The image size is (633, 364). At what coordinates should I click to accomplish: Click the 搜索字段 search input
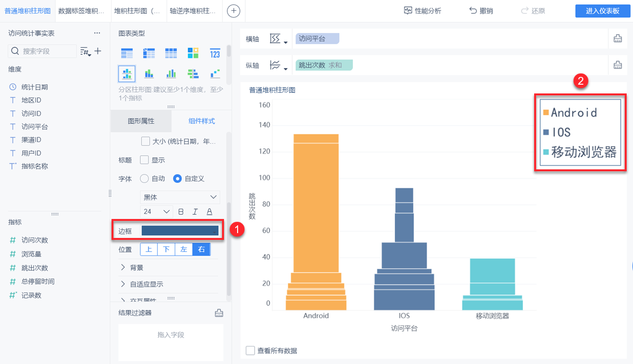(43, 51)
